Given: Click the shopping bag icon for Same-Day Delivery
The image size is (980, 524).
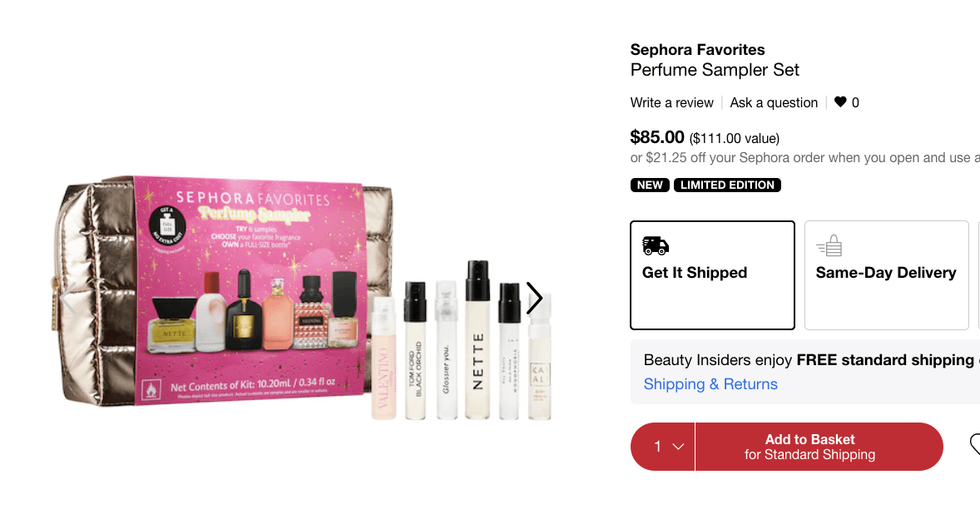Looking at the screenshot, I should [x=829, y=246].
